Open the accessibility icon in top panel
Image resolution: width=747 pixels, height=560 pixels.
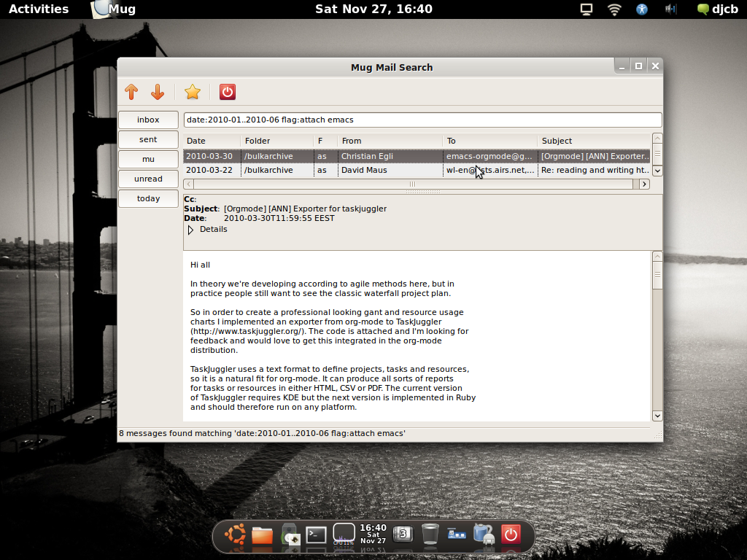[642, 9]
